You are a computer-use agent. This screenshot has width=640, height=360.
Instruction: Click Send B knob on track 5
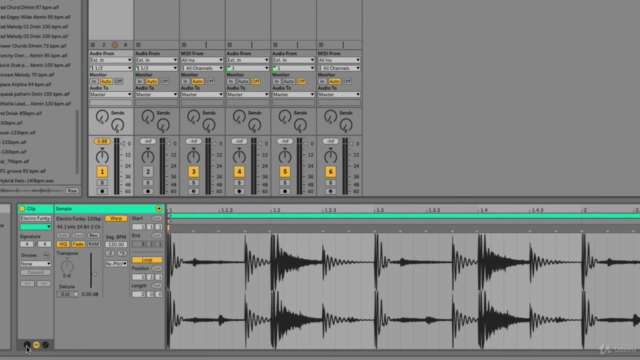click(300, 125)
